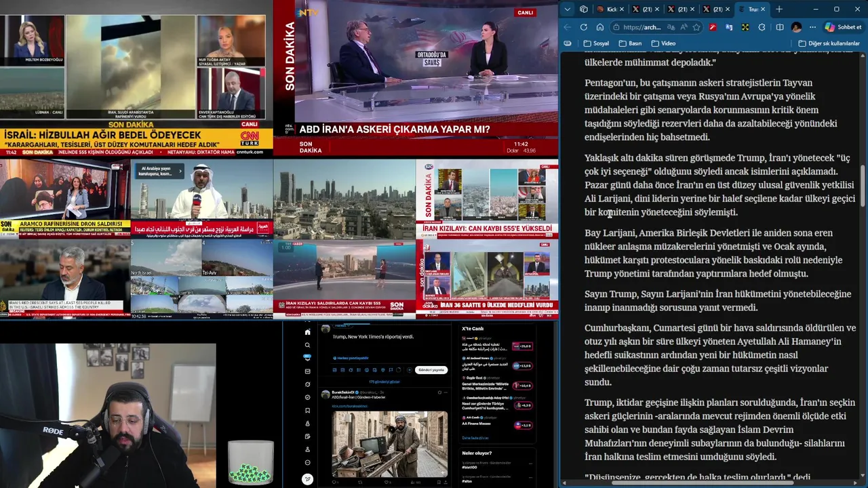Open the browser Home icon
The image size is (868, 488).
pyautogui.click(x=600, y=27)
